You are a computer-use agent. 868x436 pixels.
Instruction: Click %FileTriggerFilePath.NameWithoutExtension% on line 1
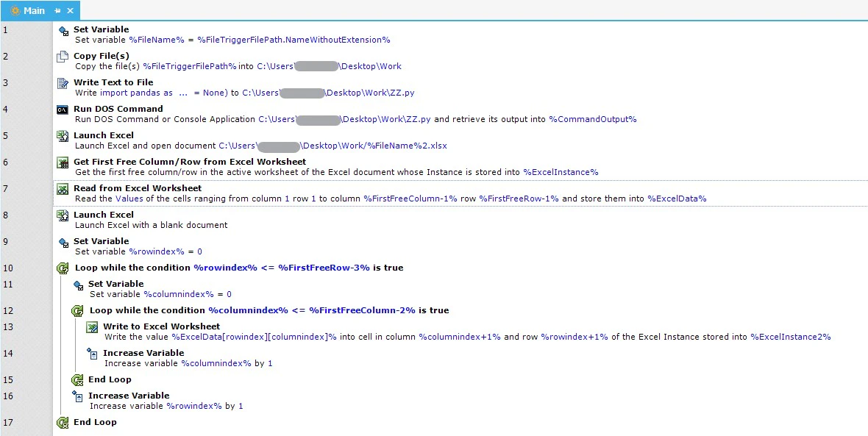click(294, 40)
